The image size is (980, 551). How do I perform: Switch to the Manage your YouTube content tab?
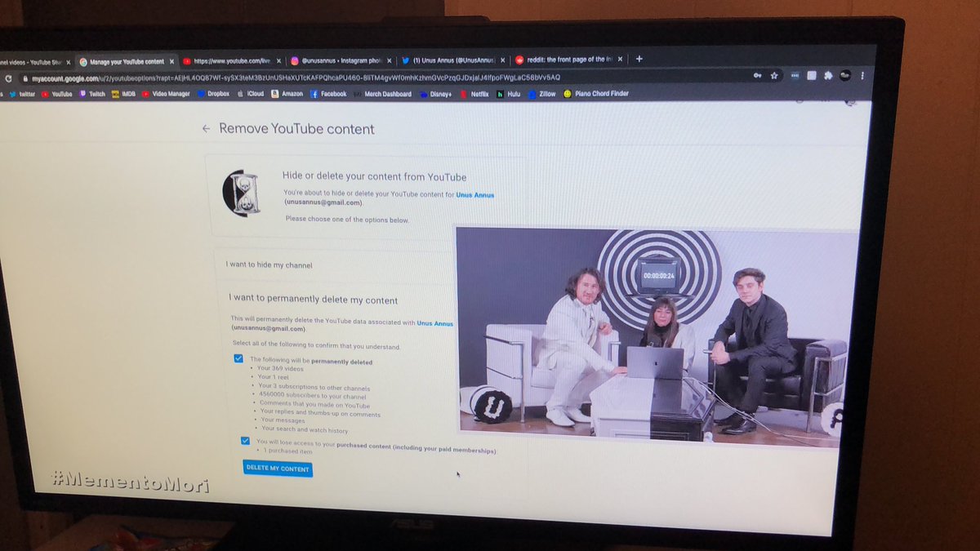pyautogui.click(x=125, y=62)
